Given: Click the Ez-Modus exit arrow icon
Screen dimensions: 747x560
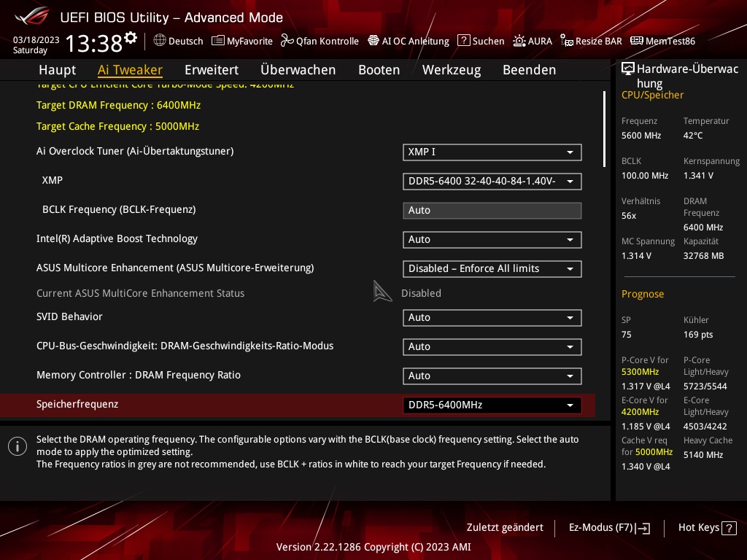Looking at the screenshot, I should tap(643, 528).
